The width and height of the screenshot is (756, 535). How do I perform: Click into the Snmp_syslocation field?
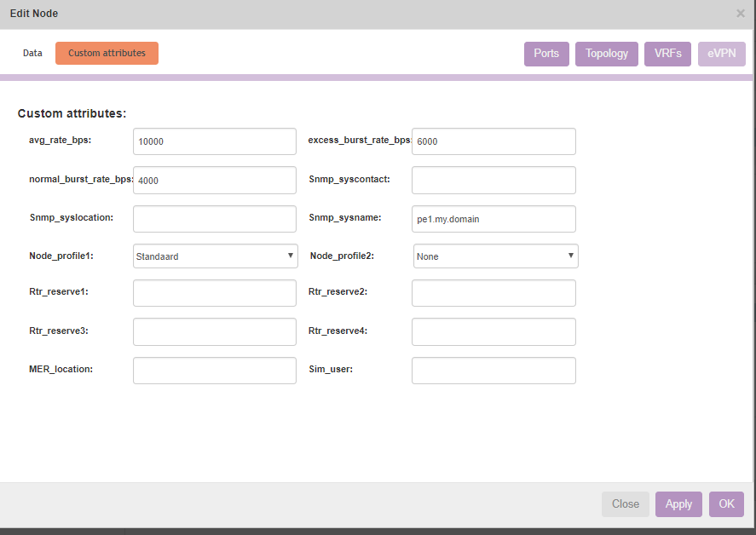pos(215,218)
